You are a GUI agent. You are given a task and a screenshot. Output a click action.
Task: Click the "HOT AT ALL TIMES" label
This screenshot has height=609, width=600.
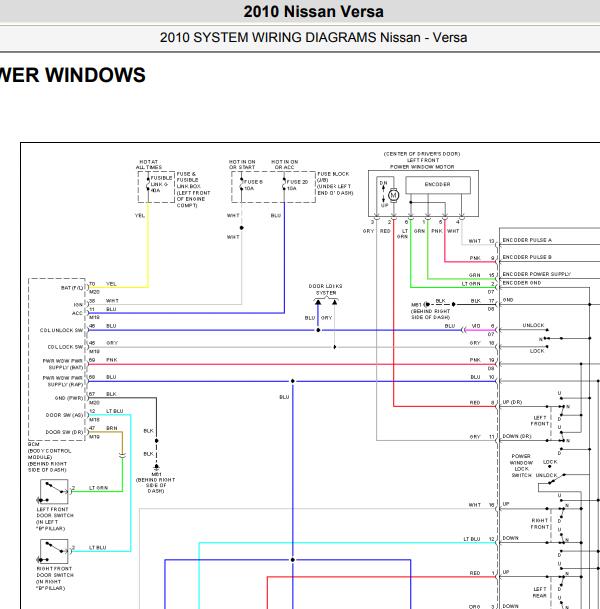coord(149,164)
